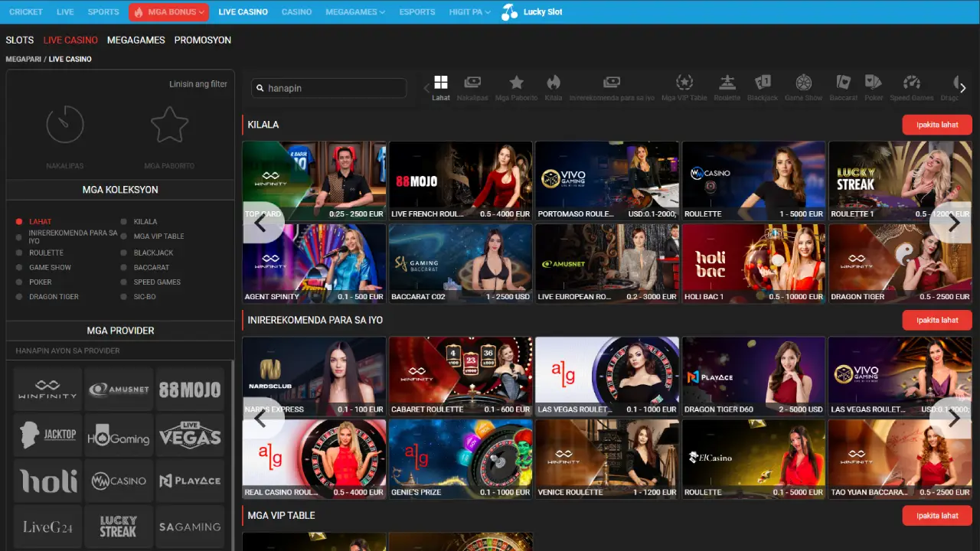Viewport: 980px width, 551px height.
Task: Expand the MEGAGAMES dropdown in top bar
Action: click(x=355, y=12)
